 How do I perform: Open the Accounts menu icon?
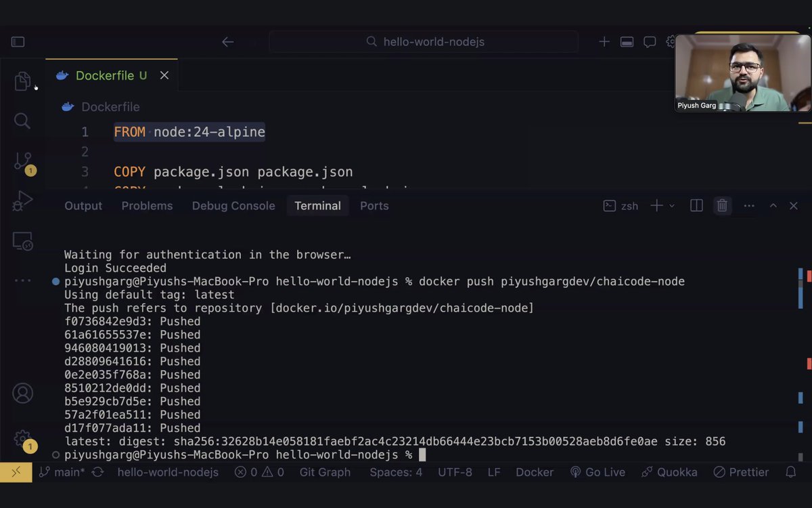[x=22, y=393]
